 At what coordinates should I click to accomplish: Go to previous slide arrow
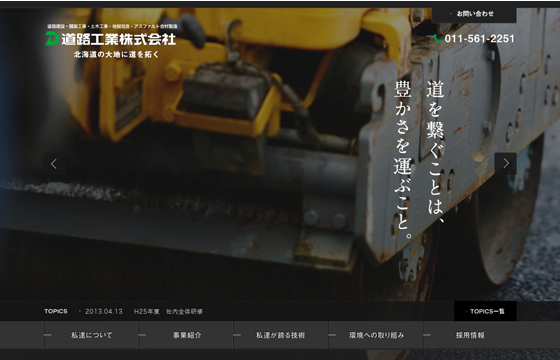[x=54, y=164]
